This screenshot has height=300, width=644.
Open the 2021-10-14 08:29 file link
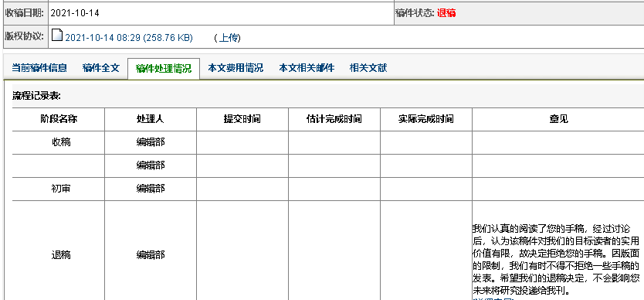[128, 38]
